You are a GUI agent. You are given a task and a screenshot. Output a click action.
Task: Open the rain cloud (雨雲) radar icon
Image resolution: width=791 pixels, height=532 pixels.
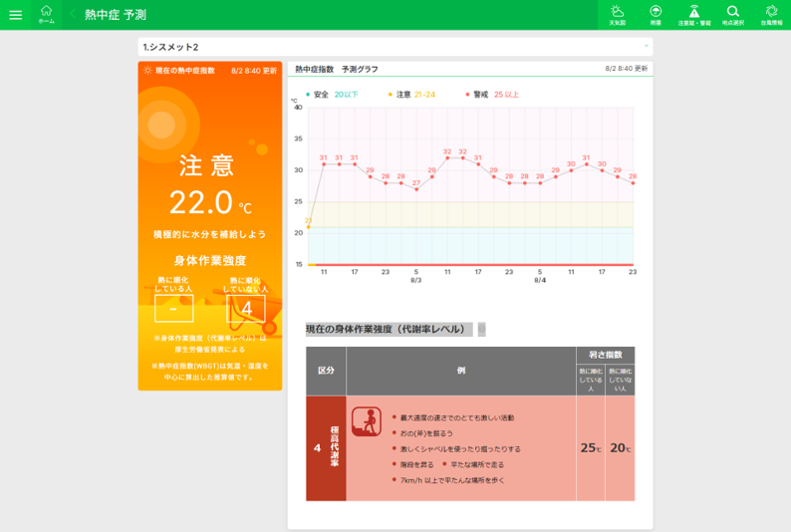point(656,15)
